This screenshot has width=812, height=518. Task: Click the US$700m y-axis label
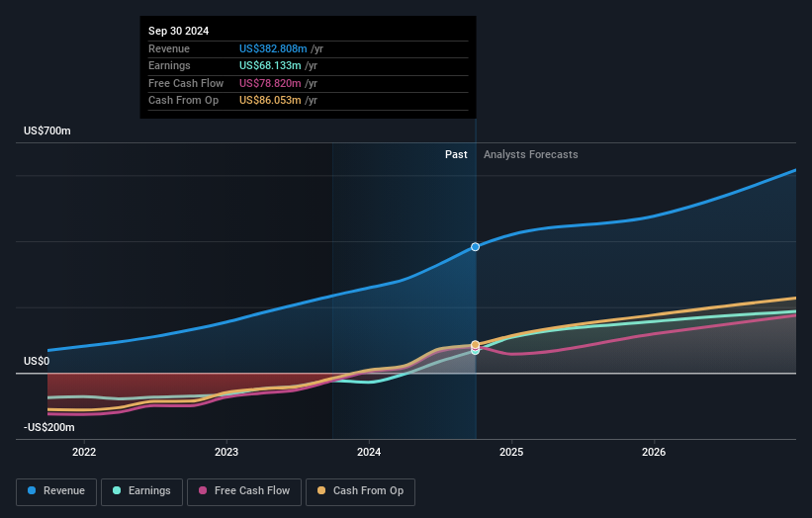(47, 130)
